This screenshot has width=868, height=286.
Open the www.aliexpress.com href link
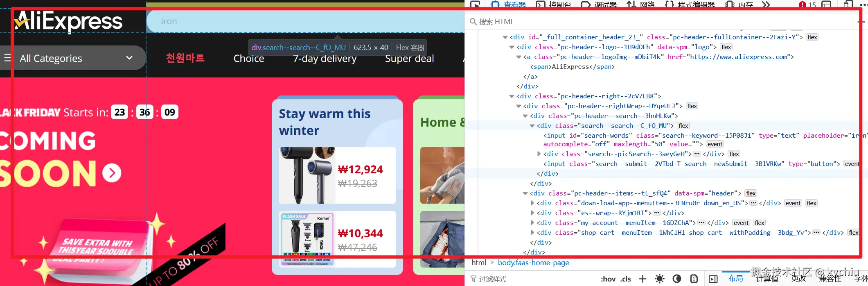click(x=738, y=57)
